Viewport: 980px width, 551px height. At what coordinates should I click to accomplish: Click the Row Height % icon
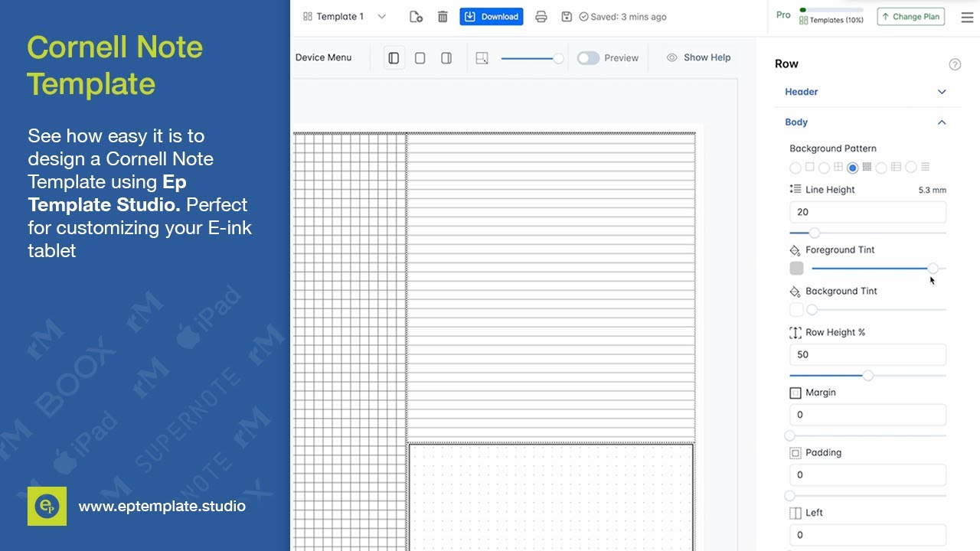[x=795, y=333]
